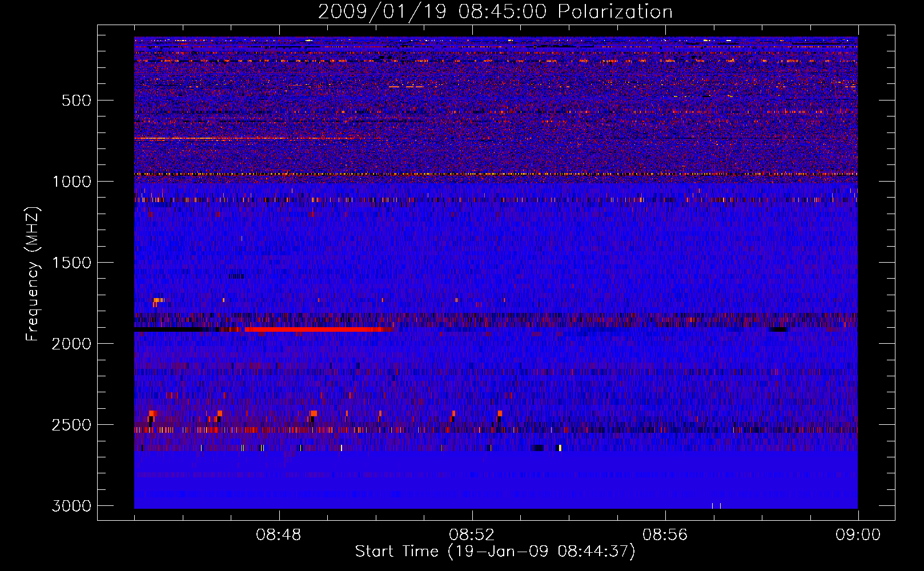
Task: Click the 1000 frequency tick label
Action: (71, 182)
